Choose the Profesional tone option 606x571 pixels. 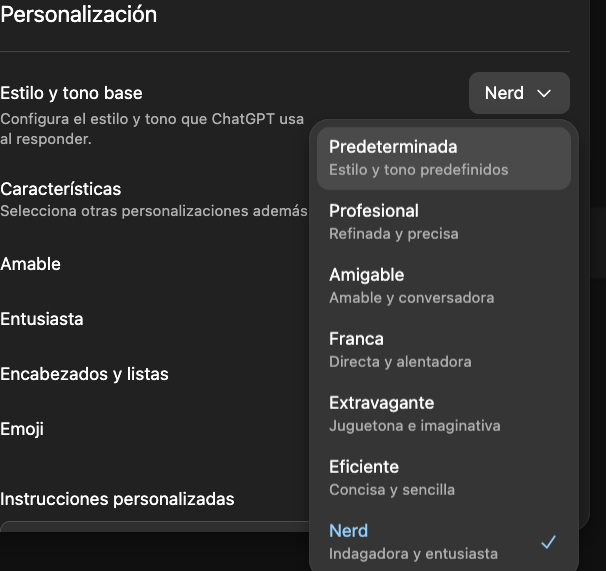tap(444, 222)
